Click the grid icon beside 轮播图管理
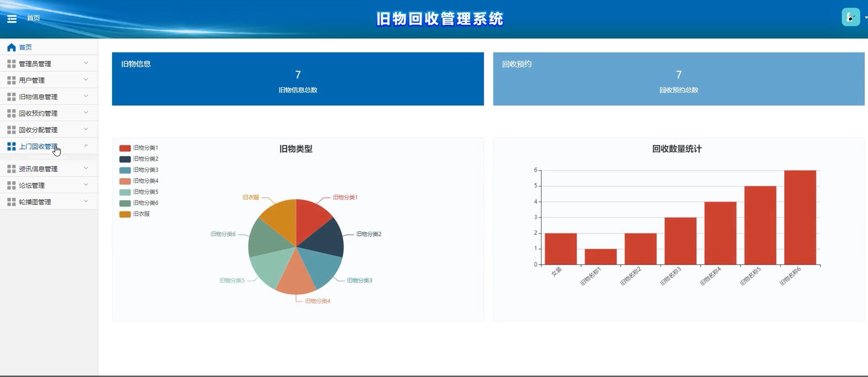 coord(11,202)
